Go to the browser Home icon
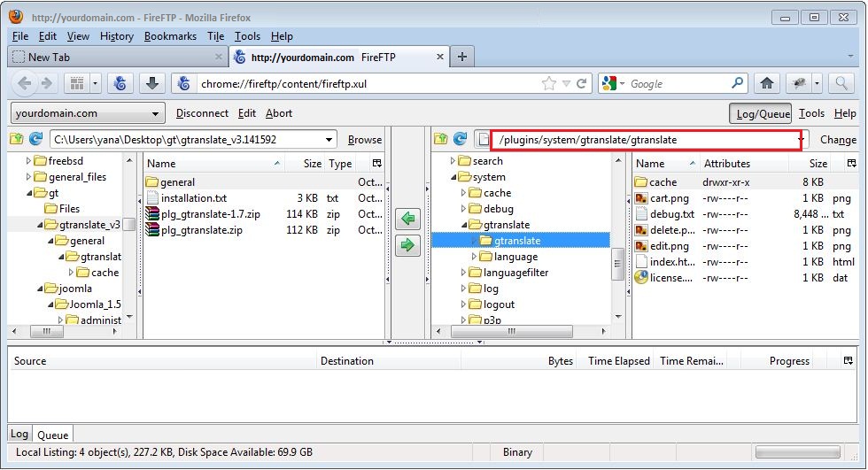 (767, 83)
